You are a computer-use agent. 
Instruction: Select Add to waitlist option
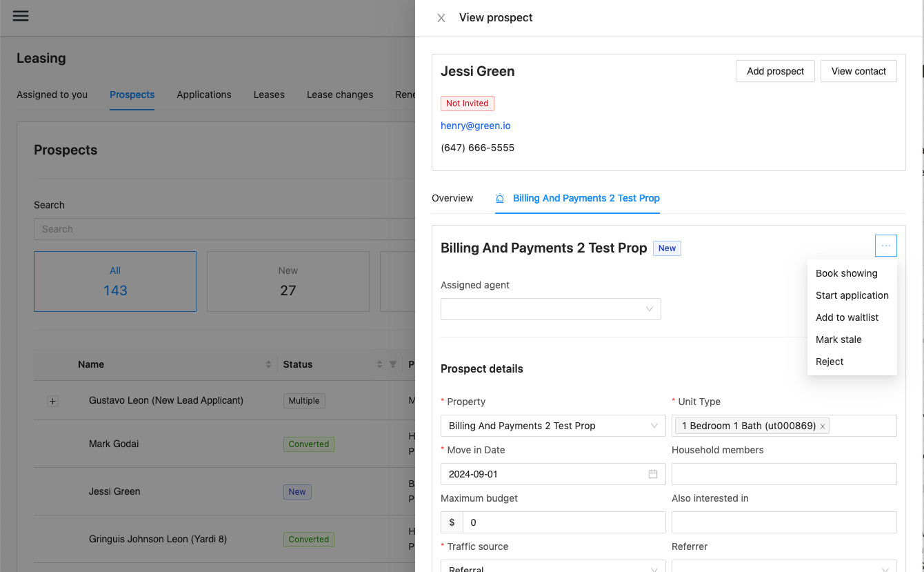(x=852, y=317)
